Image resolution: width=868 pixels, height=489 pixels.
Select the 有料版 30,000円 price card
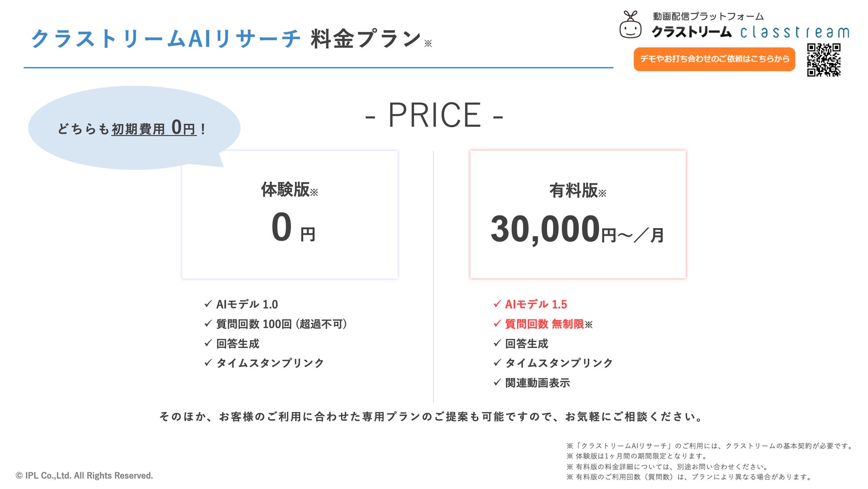(578, 215)
